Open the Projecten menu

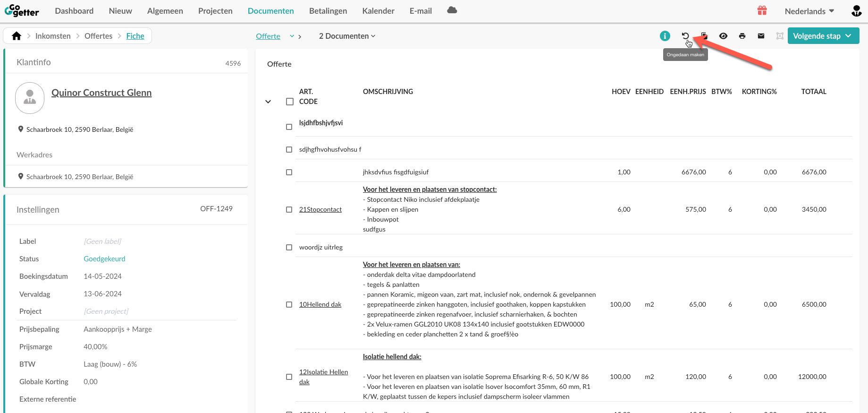(215, 11)
